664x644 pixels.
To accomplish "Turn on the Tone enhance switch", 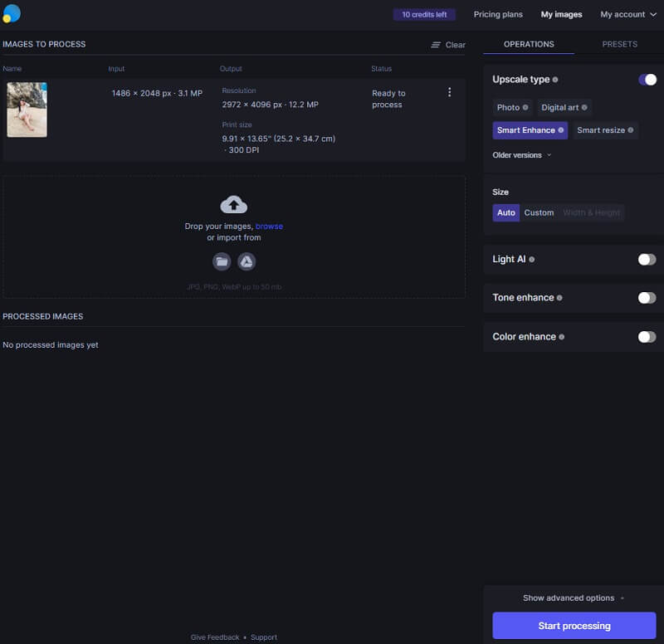I will tap(647, 298).
